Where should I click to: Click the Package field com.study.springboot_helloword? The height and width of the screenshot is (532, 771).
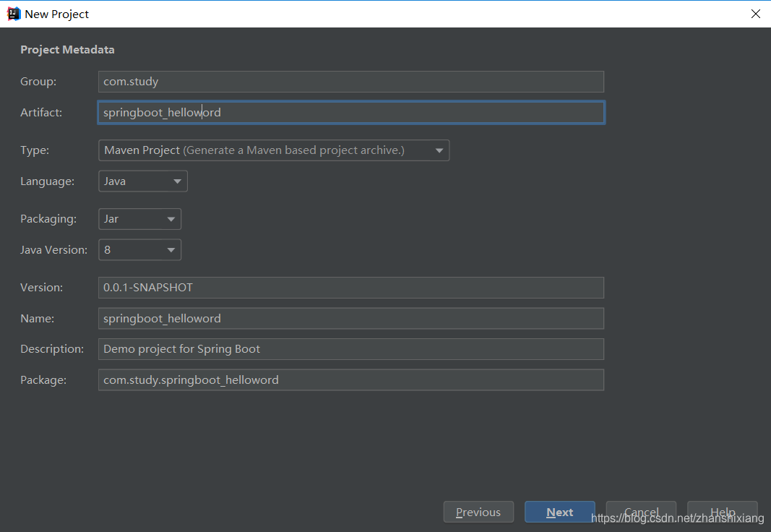click(x=351, y=380)
